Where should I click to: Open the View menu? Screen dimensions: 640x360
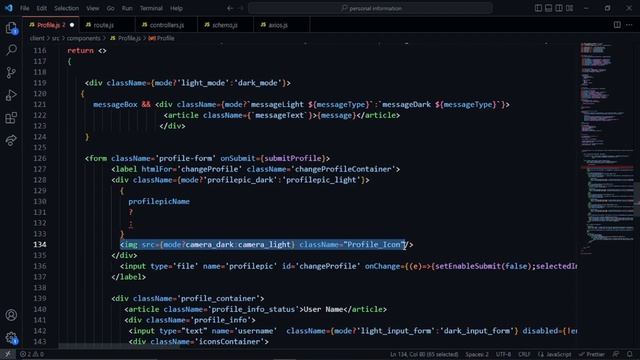coord(93,8)
